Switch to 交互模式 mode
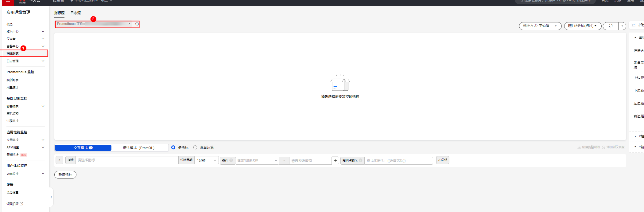644x212 pixels. [83, 148]
